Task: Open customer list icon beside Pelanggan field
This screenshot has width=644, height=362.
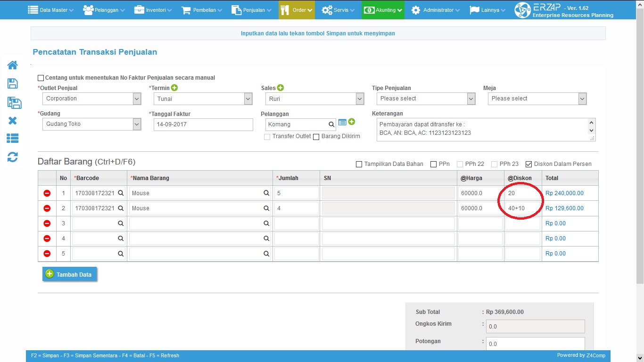Action: coord(342,123)
